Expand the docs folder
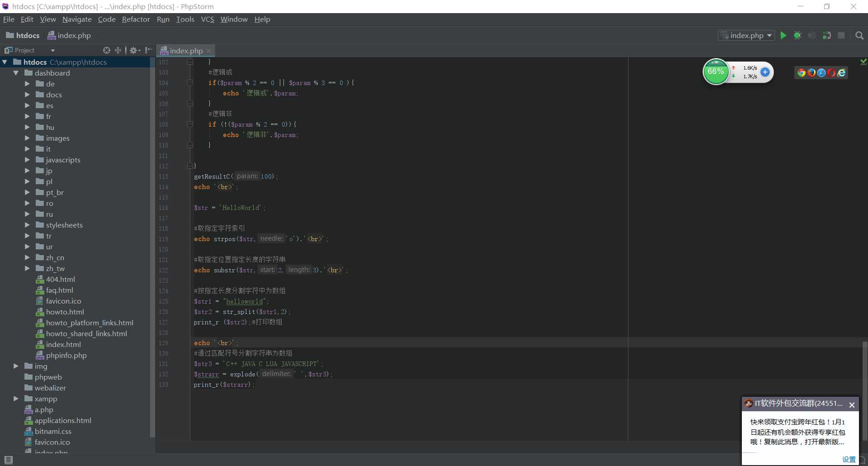 pos(27,95)
